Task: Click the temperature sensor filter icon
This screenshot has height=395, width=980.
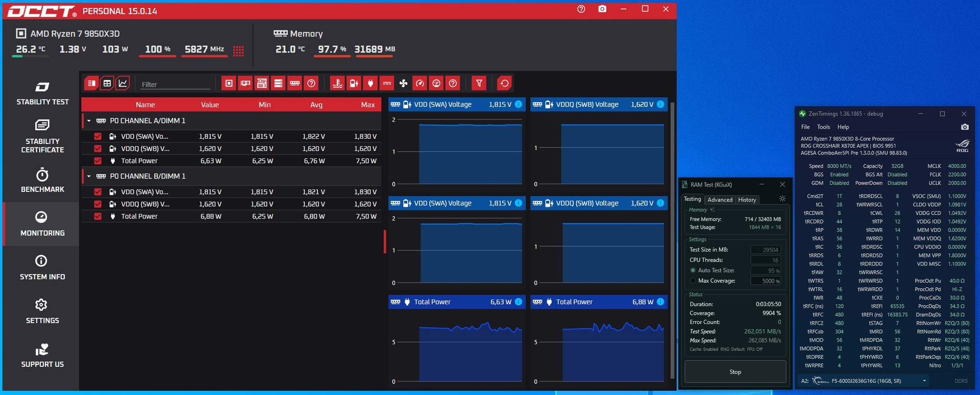Action: point(337,83)
